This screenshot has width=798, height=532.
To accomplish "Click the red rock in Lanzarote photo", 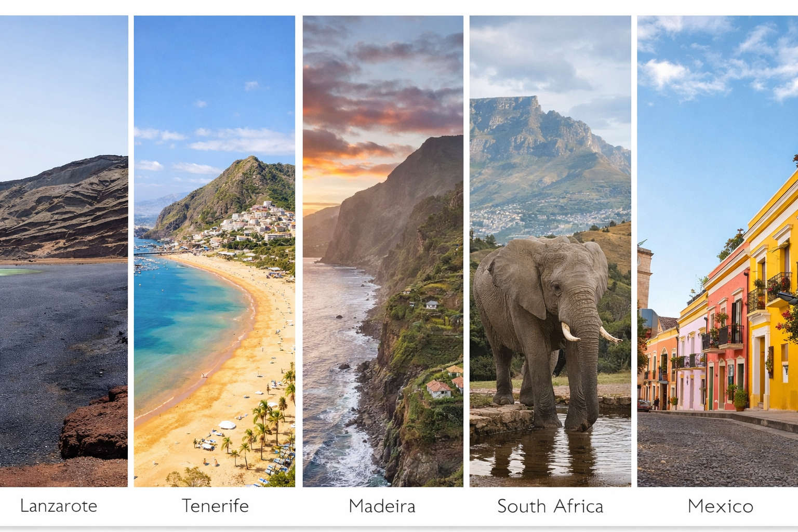I will [x=95, y=423].
